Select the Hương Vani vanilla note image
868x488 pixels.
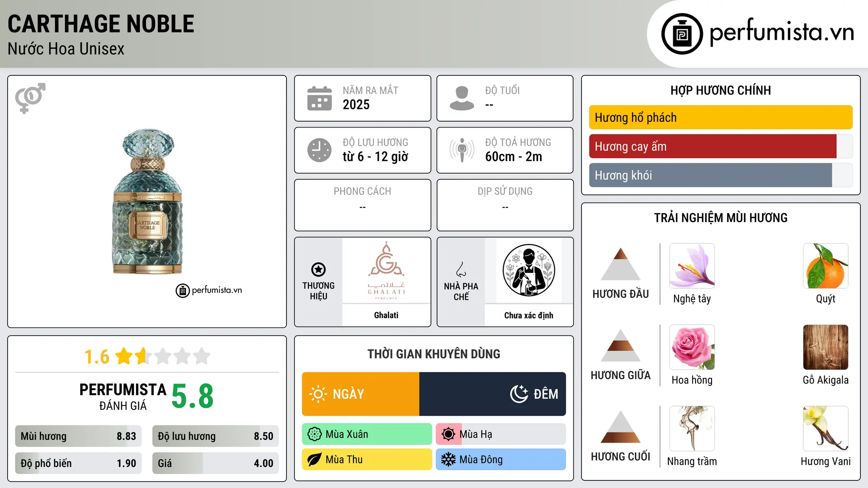[x=826, y=429]
